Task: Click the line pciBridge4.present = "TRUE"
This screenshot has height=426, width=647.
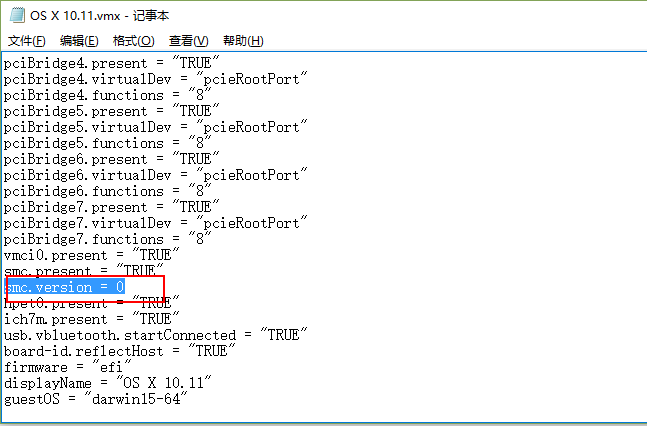Action: [111, 63]
